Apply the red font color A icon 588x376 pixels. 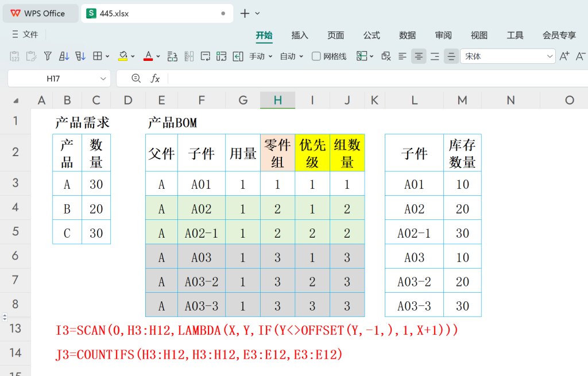[148, 56]
